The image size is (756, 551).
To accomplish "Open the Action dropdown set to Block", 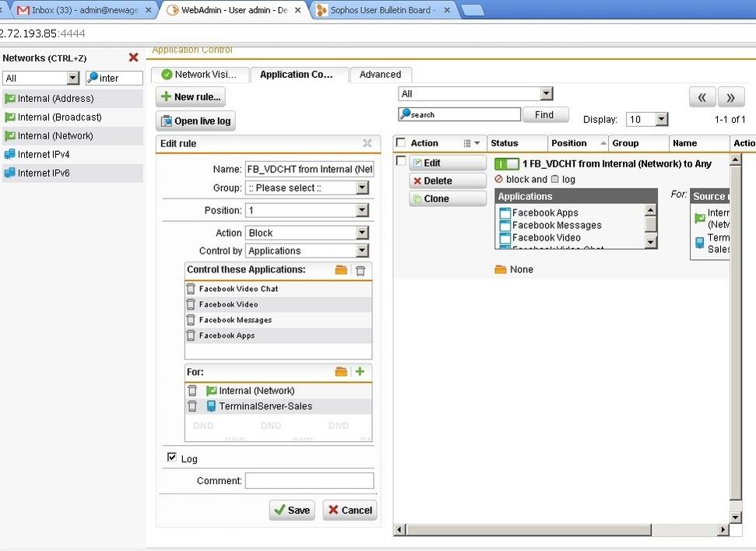I will tap(363, 233).
